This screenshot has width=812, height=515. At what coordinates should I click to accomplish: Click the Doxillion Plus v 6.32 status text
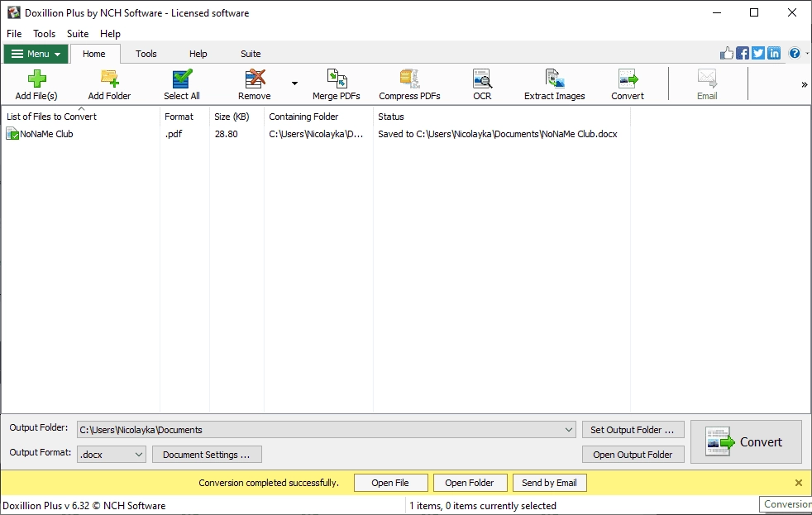point(84,506)
